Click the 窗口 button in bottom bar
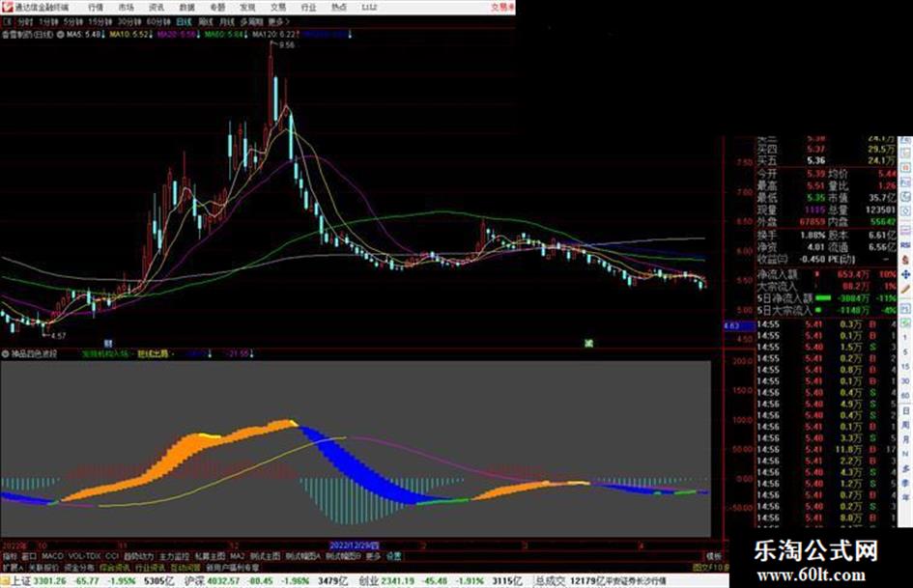 [29, 556]
